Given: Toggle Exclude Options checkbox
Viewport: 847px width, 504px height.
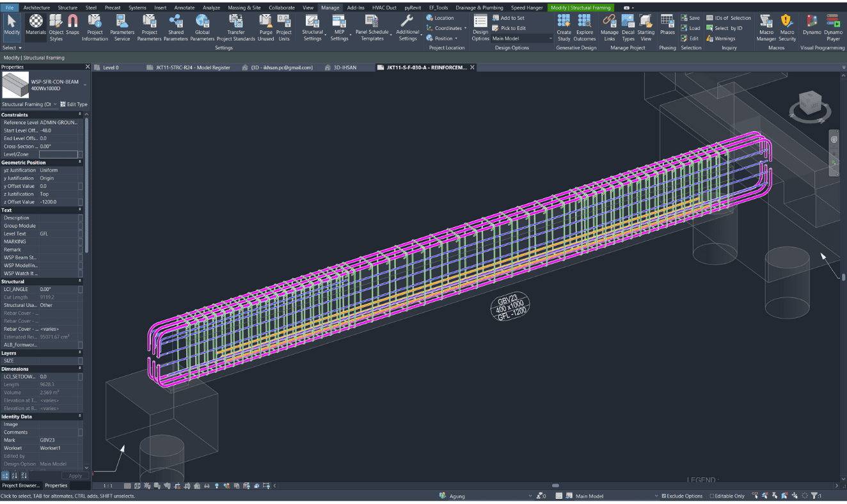Looking at the screenshot, I should (x=663, y=496).
